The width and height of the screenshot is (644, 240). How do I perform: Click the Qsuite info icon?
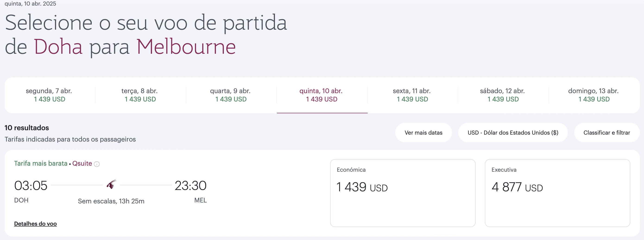pos(97,164)
